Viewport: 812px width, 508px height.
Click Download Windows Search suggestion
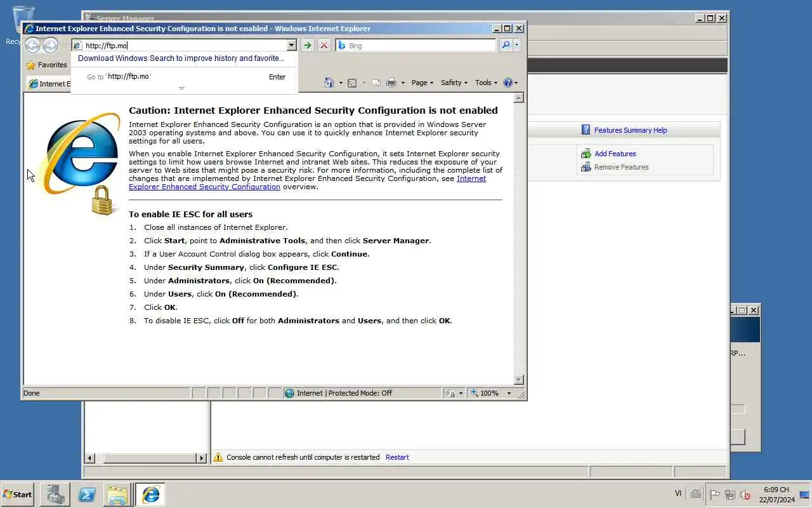181,58
